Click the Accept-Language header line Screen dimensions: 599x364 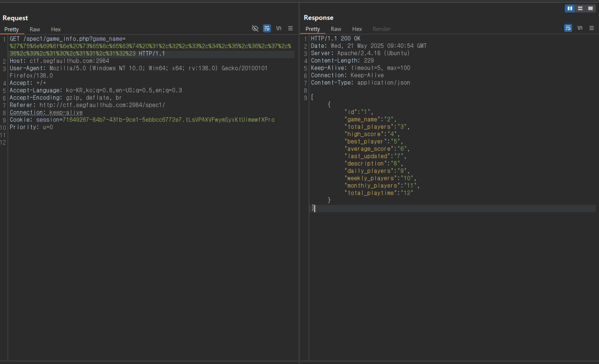(x=96, y=90)
